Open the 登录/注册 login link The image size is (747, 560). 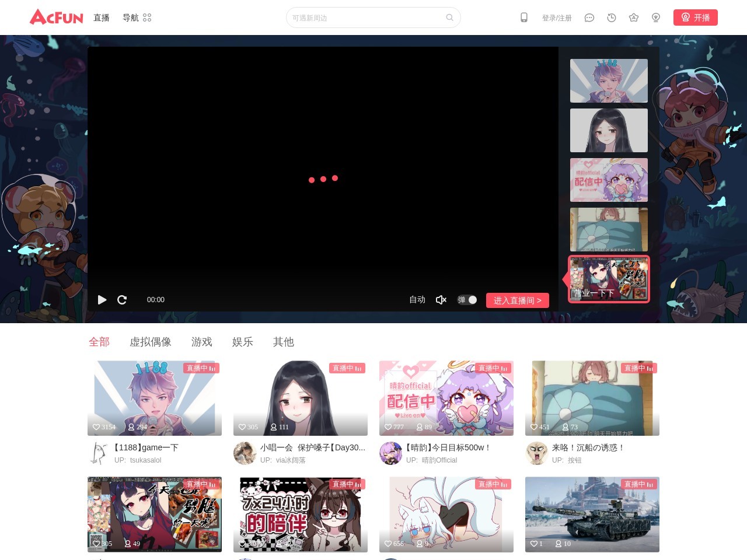click(x=557, y=18)
